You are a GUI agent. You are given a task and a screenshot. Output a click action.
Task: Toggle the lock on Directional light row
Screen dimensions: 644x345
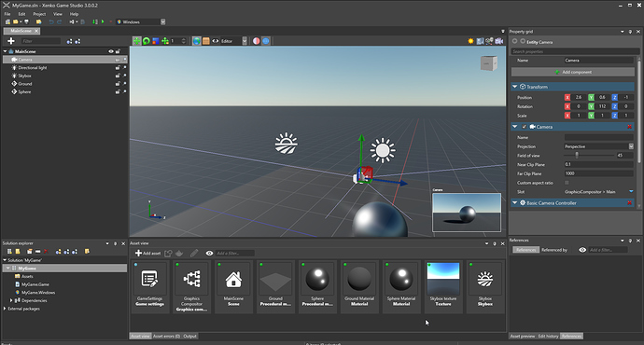pyautogui.click(x=118, y=68)
